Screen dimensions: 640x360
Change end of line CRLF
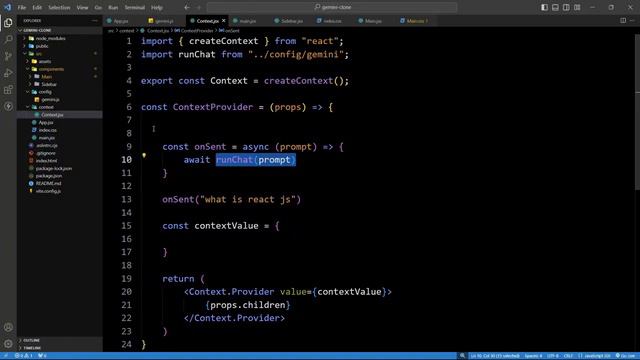click(x=568, y=356)
